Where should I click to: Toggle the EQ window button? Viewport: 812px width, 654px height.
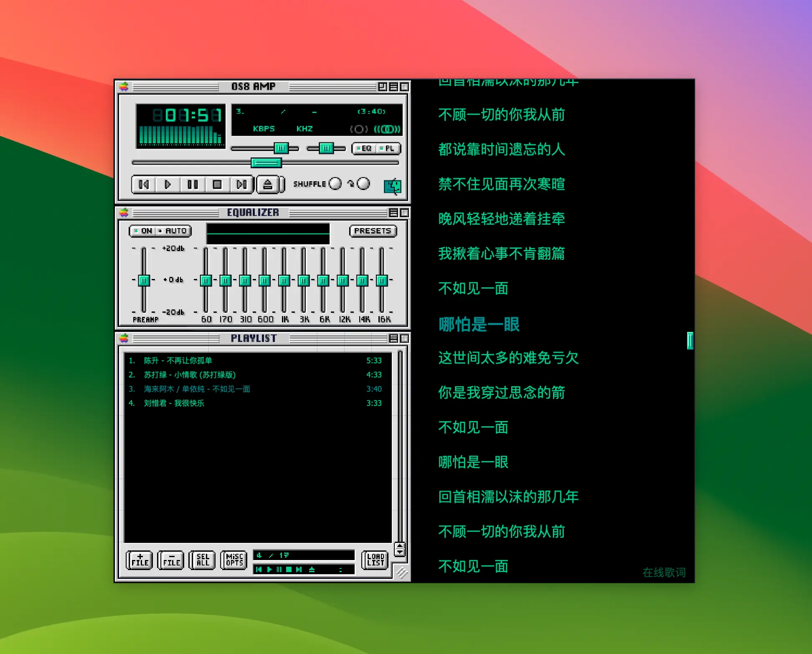(x=364, y=148)
